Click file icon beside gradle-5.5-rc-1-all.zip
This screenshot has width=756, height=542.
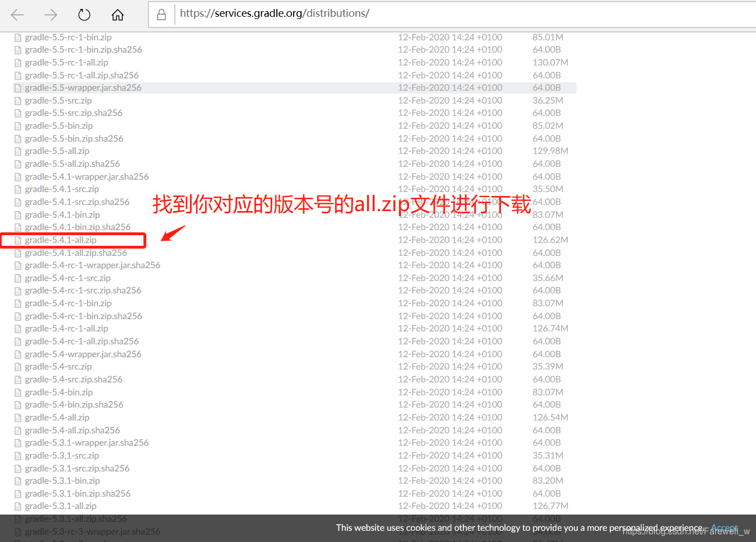point(18,63)
